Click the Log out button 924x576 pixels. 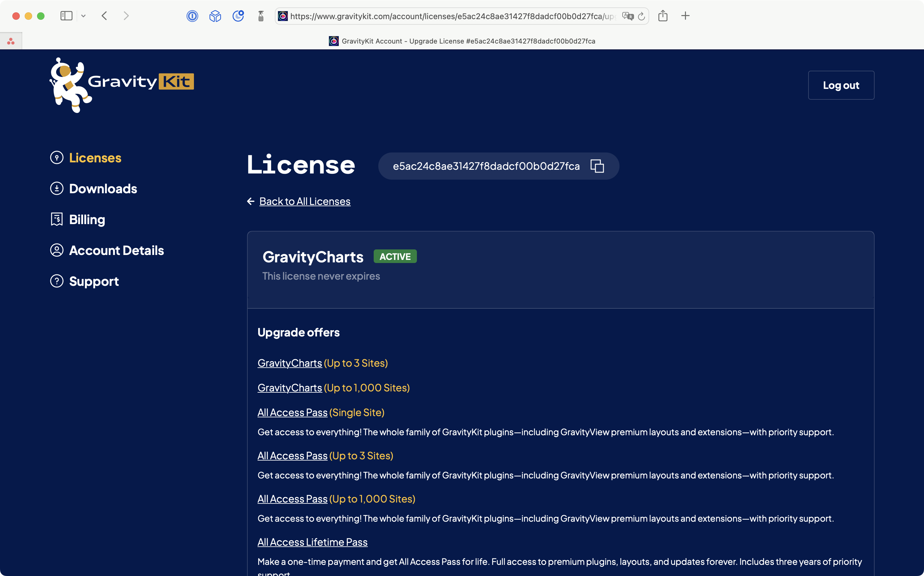pos(841,85)
